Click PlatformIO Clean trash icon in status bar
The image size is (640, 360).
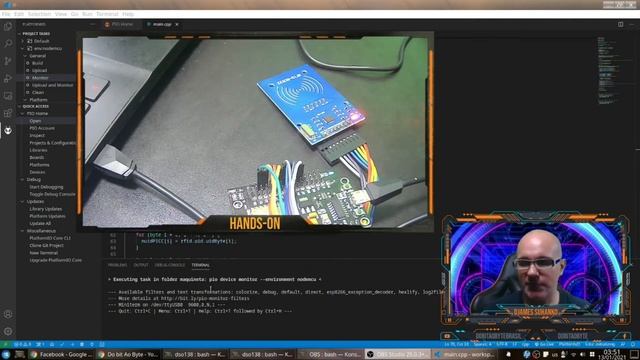tap(82, 344)
